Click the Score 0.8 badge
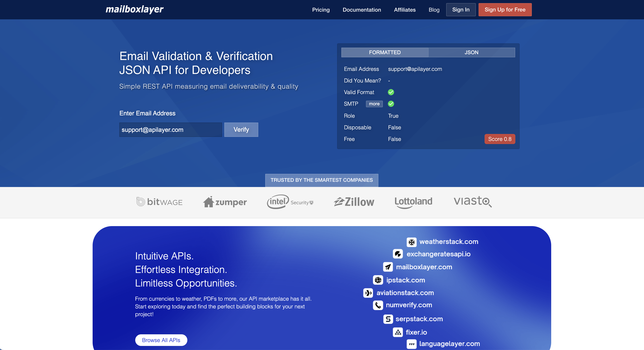 pos(500,139)
